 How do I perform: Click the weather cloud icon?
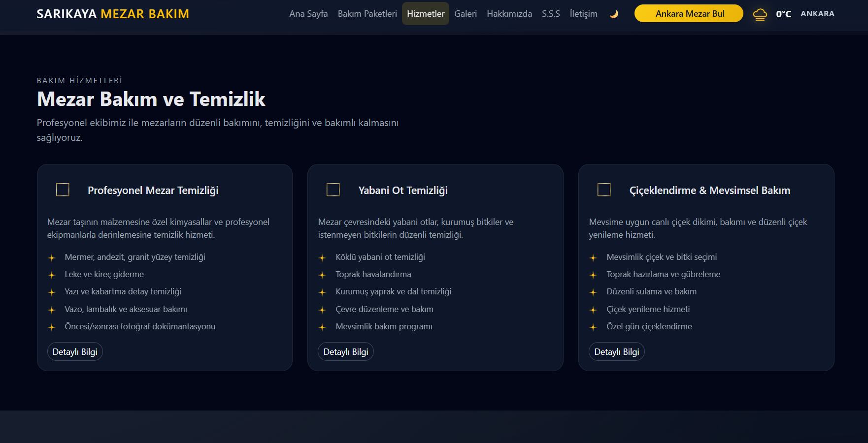coord(760,14)
